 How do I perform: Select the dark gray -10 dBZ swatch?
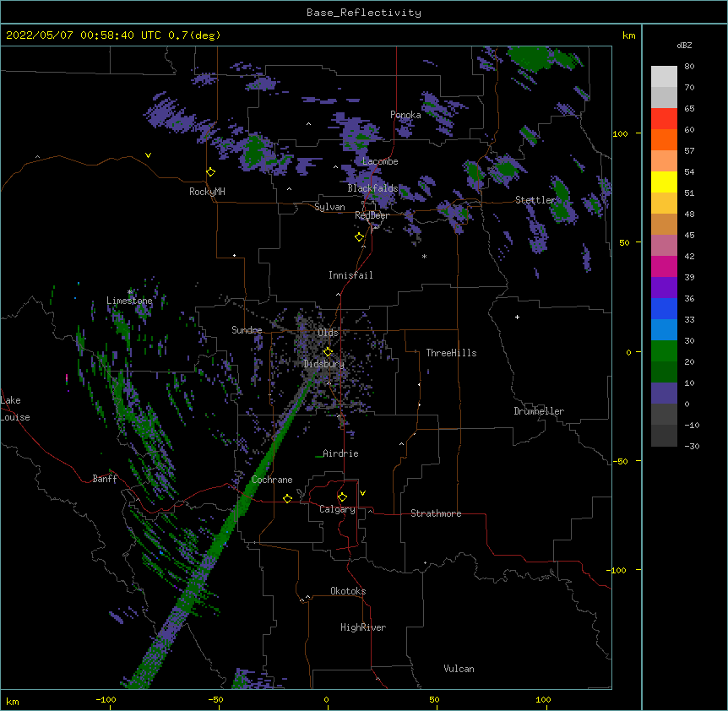point(664,436)
